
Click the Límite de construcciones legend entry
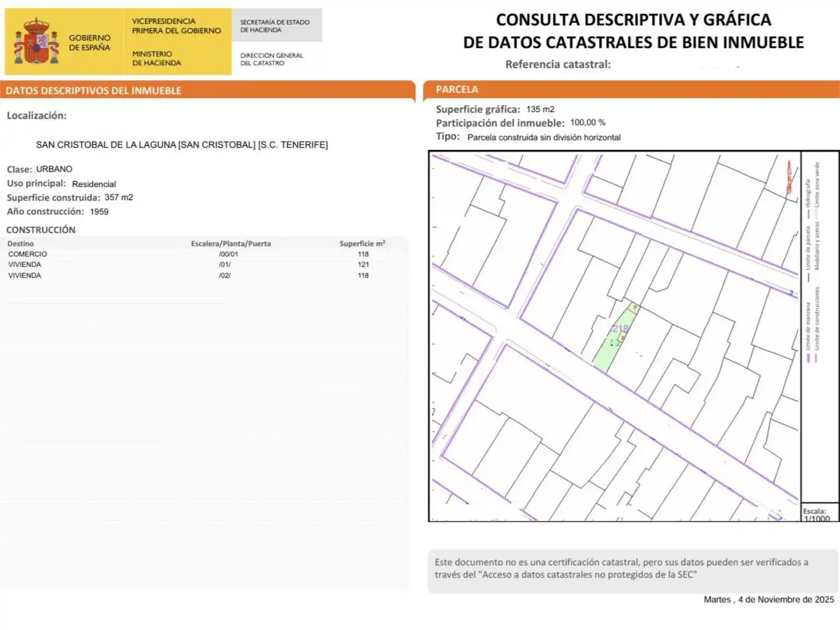click(x=817, y=324)
